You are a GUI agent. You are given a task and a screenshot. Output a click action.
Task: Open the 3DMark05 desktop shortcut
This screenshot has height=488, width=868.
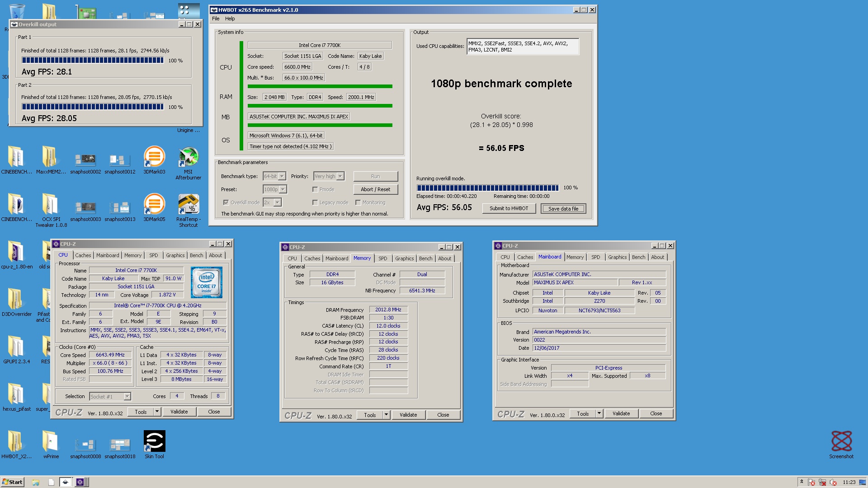pyautogui.click(x=154, y=207)
